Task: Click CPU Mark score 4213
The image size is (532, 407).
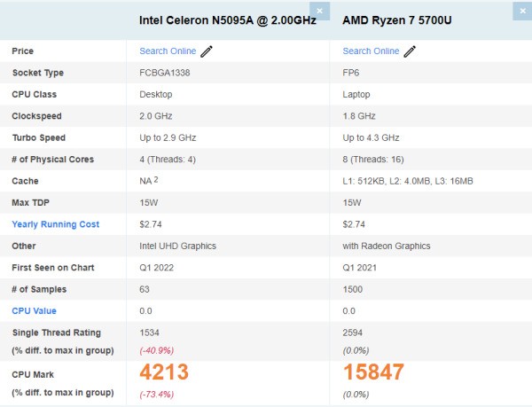Action: 164,372
